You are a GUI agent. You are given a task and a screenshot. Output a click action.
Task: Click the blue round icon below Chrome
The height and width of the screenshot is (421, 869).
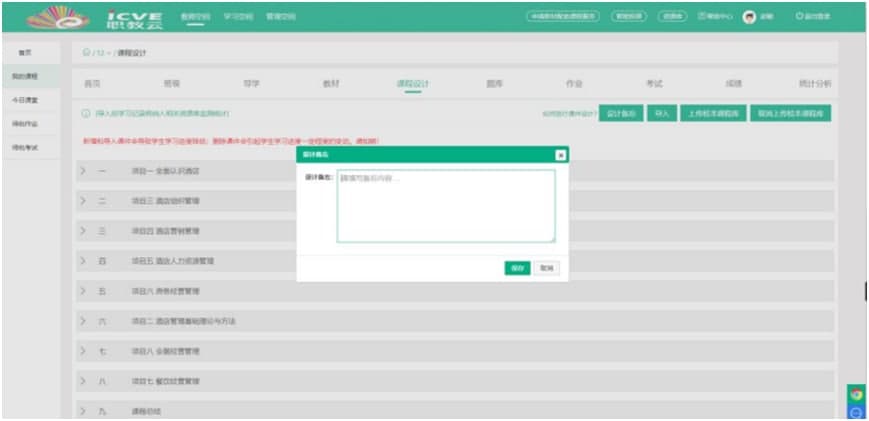point(857,412)
